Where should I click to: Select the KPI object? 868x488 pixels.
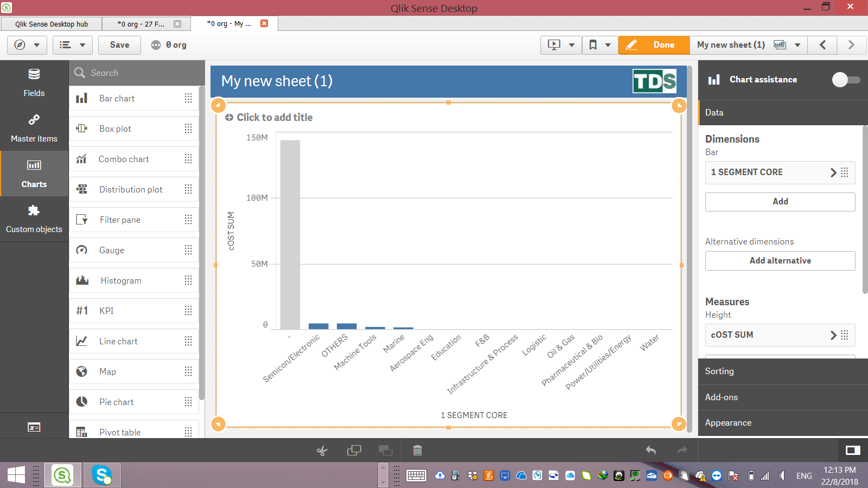(x=134, y=311)
